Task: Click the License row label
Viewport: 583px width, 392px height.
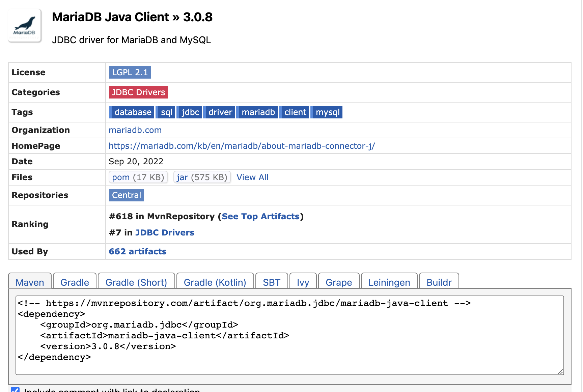Action: pyautogui.click(x=28, y=72)
